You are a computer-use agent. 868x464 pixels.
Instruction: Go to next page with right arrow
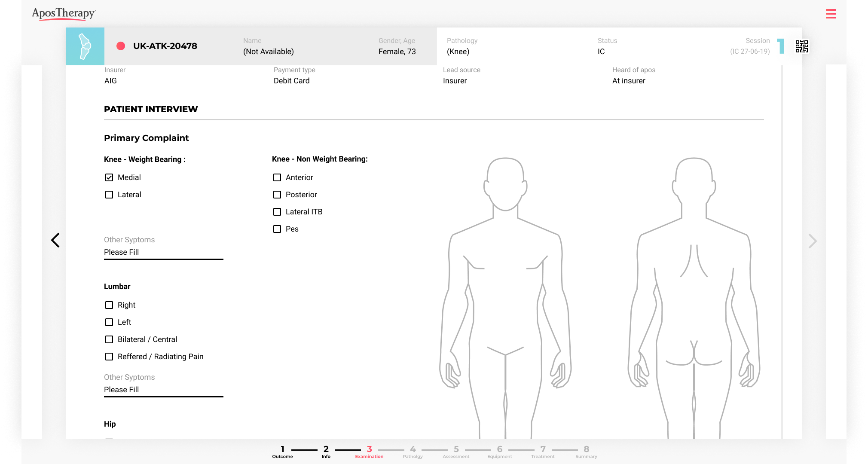click(x=812, y=241)
